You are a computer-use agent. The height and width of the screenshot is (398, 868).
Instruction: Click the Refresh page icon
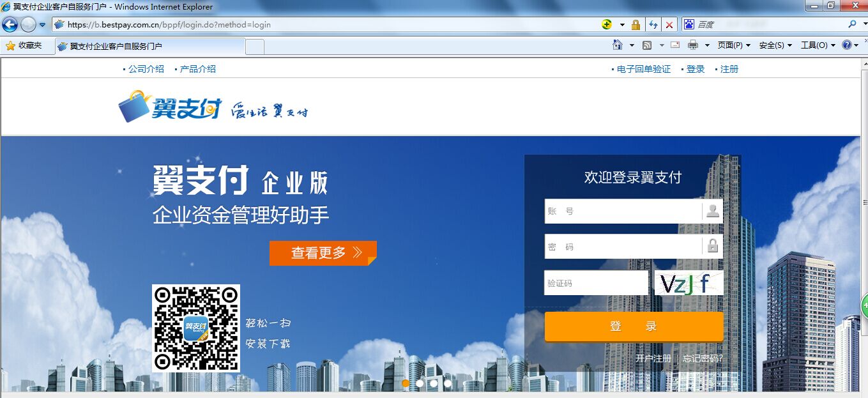tap(653, 25)
